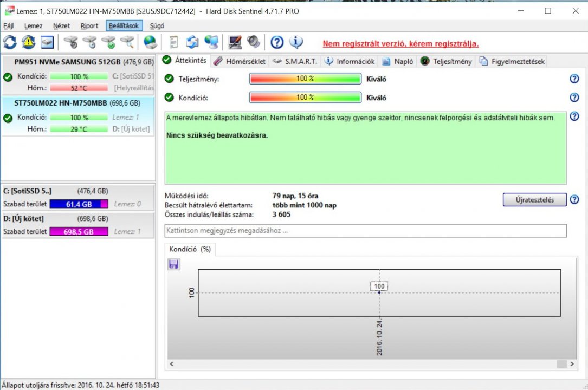The height and width of the screenshot is (390, 588).
Task: Select the PM951 NVMe SAMSUNG 512GB disk
Action: (x=79, y=75)
